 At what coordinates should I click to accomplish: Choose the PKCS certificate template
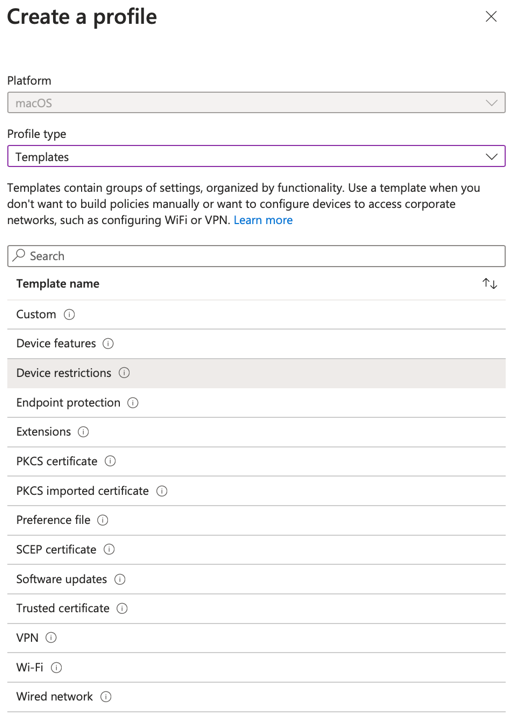click(x=256, y=461)
